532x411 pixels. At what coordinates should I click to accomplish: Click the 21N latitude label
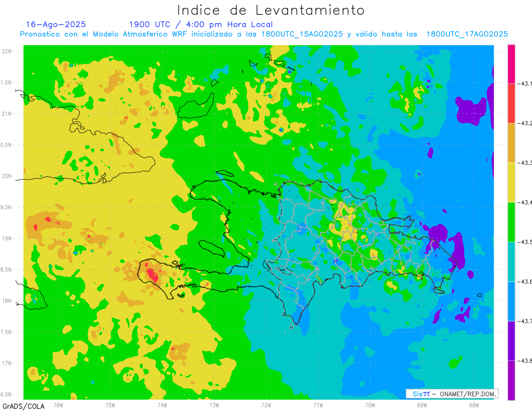(x=7, y=114)
